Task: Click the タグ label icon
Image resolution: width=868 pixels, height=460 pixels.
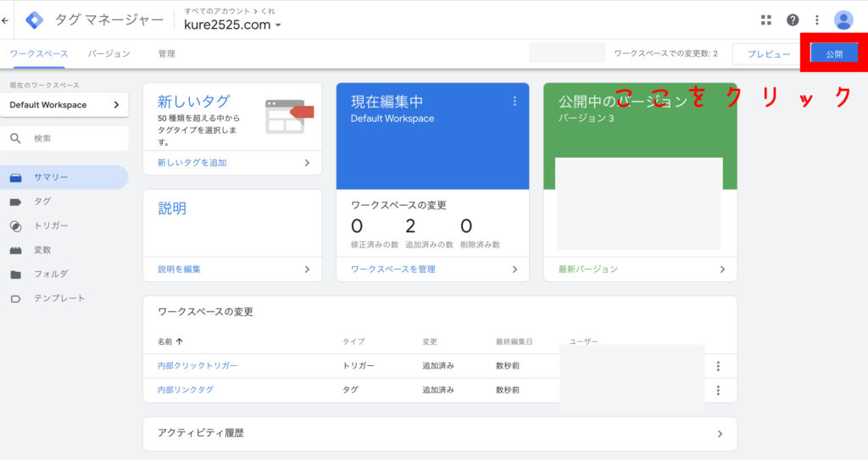Action: tap(15, 202)
